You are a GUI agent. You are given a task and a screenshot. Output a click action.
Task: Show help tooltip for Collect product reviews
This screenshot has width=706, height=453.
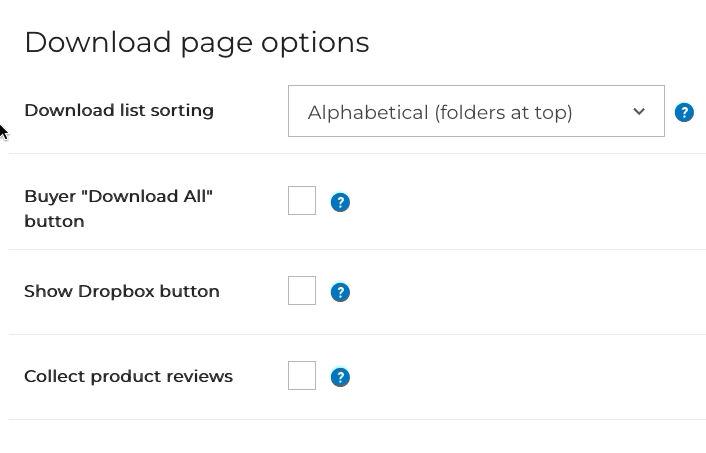pos(340,377)
